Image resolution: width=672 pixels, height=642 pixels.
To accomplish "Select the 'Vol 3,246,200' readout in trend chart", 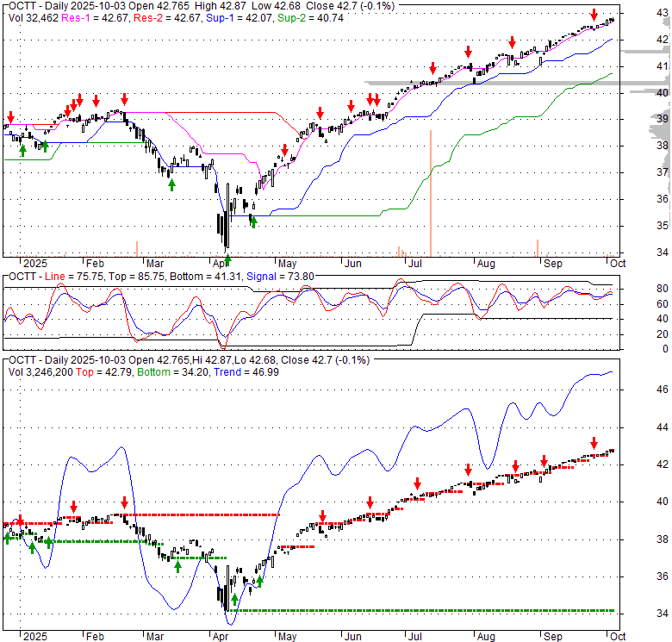I will (40, 372).
